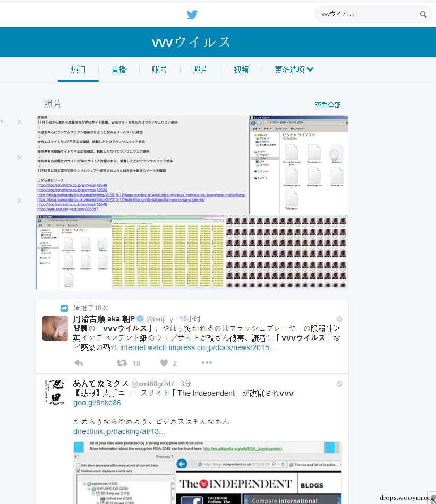Screen dimensions: 436x504
Task: Reply to the tanji_y tweet
Action: click(x=79, y=363)
